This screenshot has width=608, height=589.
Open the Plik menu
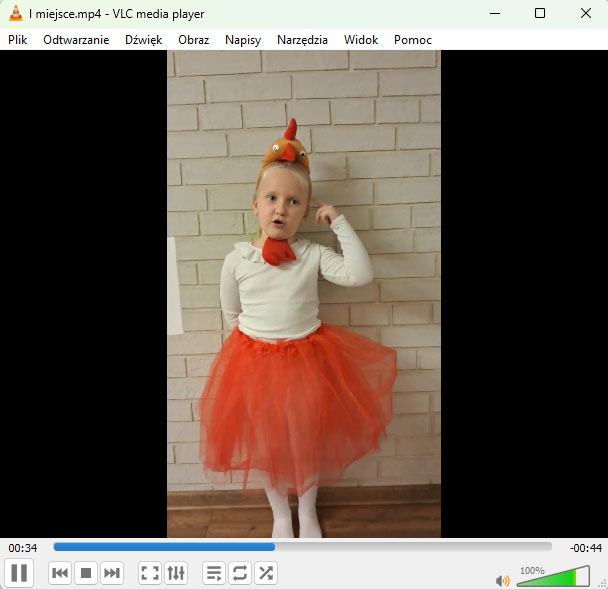coord(18,40)
